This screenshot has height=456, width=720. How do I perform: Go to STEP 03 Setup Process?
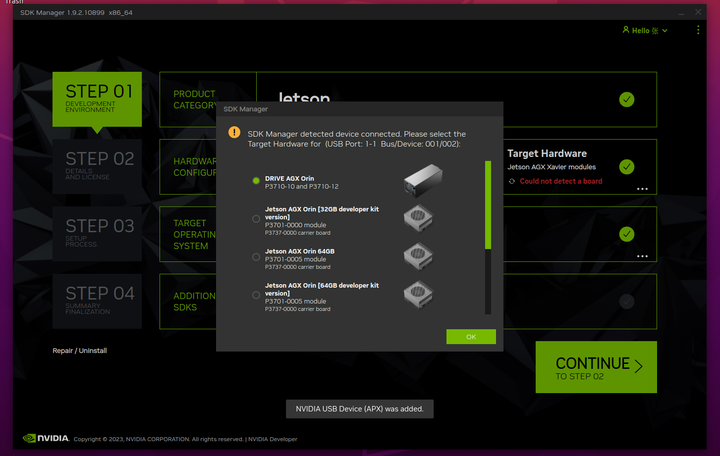pos(97,234)
